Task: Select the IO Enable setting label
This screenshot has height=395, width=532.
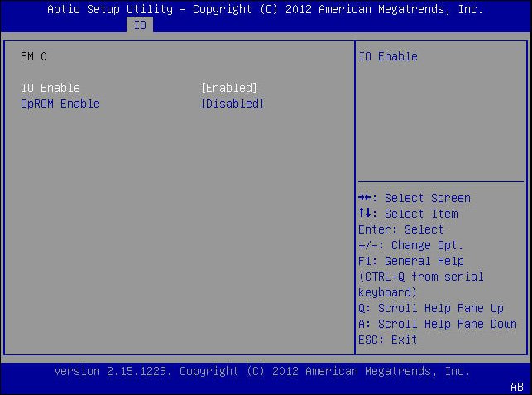Action: coord(50,88)
